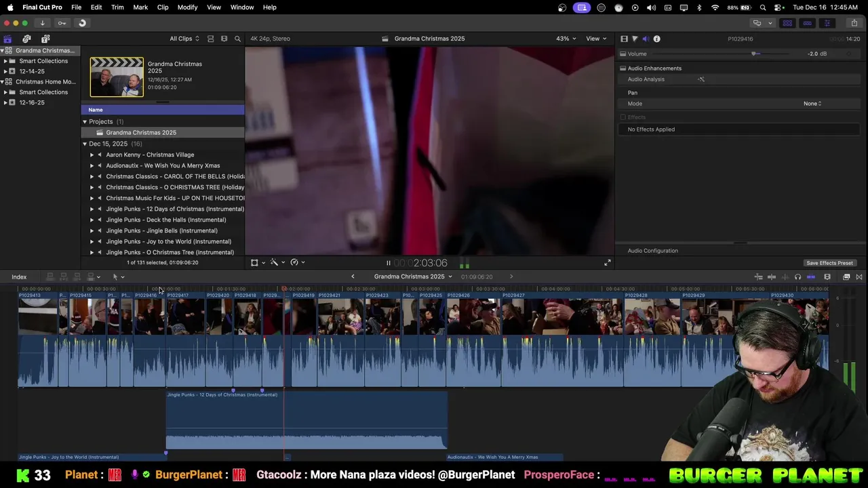Open Spotlight search in menu bar
Image resolution: width=868 pixels, height=488 pixels.
coord(763,7)
